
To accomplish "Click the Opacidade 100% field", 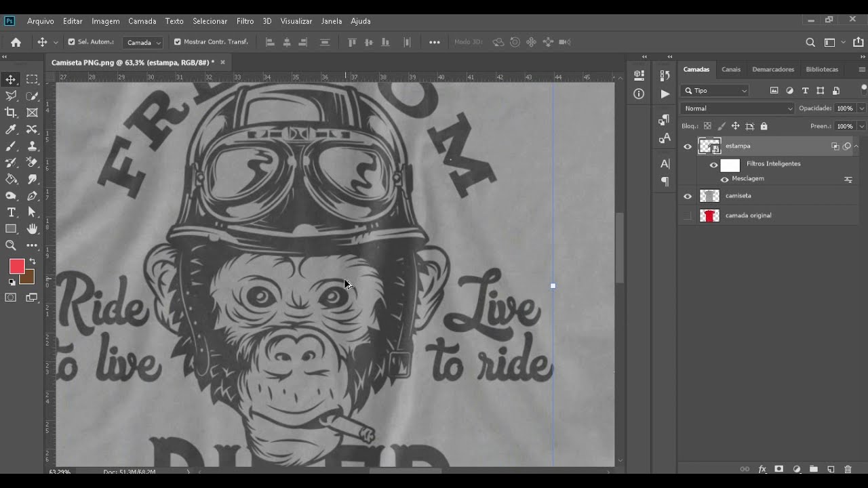I will click(x=845, y=108).
